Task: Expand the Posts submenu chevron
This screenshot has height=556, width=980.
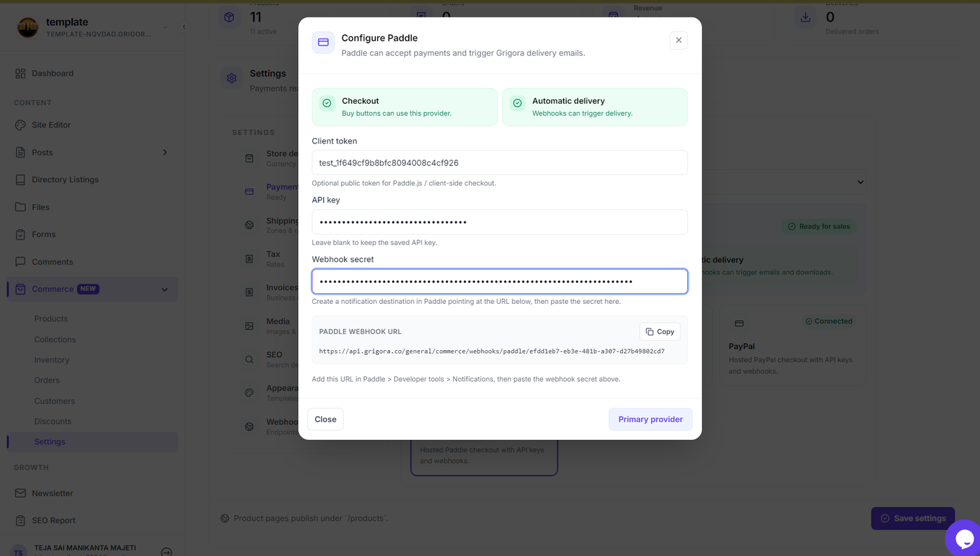Action: (x=165, y=152)
